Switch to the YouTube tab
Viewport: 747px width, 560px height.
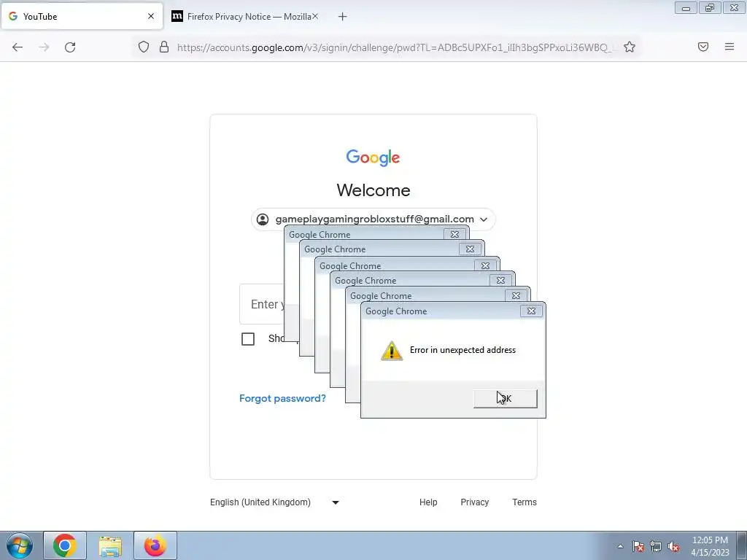[x=82, y=16]
